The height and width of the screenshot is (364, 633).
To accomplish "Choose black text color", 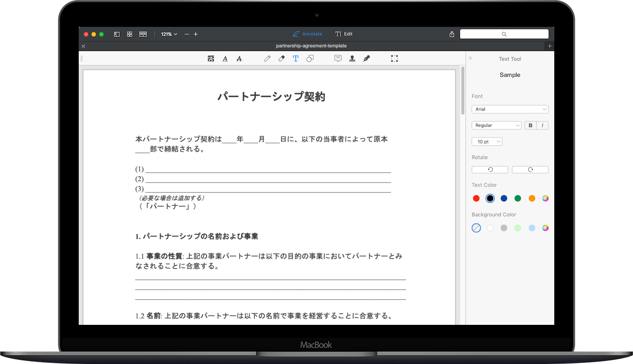I will click(490, 198).
